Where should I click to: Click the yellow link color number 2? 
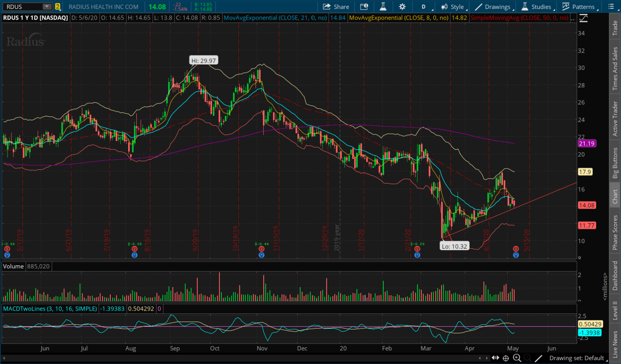click(58, 7)
